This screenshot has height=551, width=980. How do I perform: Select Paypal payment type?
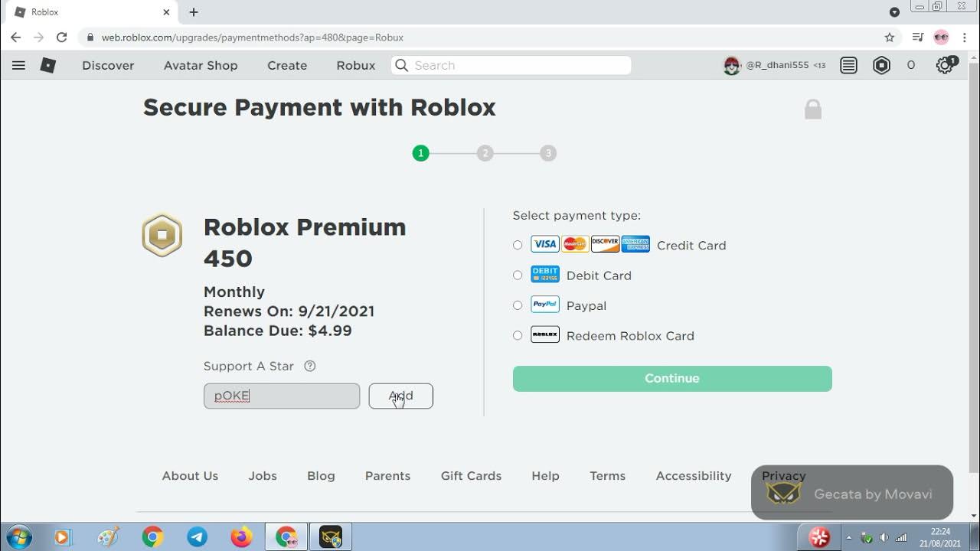click(x=518, y=305)
